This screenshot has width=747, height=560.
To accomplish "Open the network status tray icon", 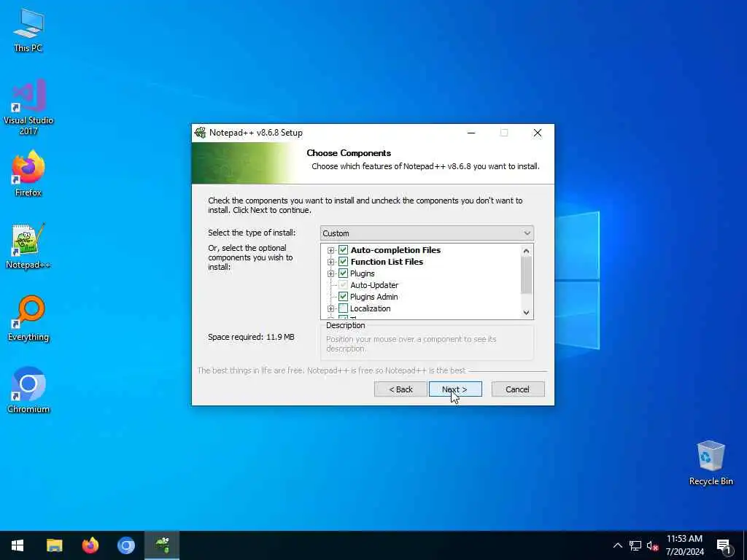I will (x=635, y=545).
